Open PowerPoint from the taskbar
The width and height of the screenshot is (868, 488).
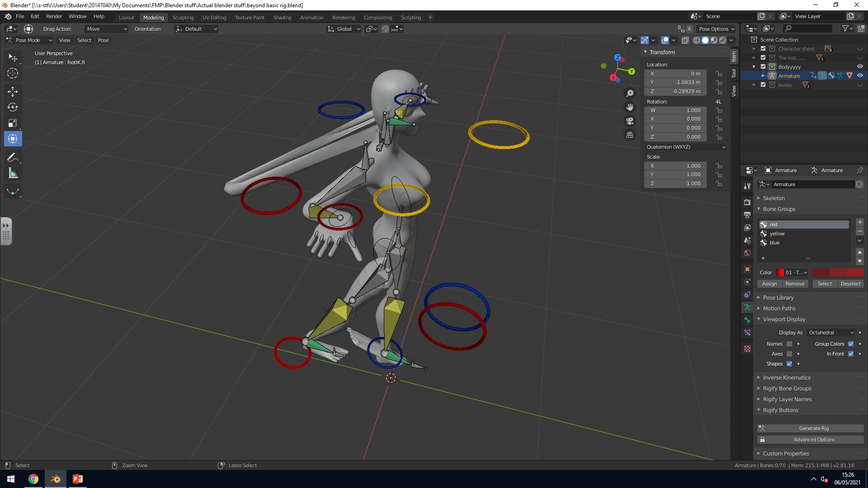point(77,479)
